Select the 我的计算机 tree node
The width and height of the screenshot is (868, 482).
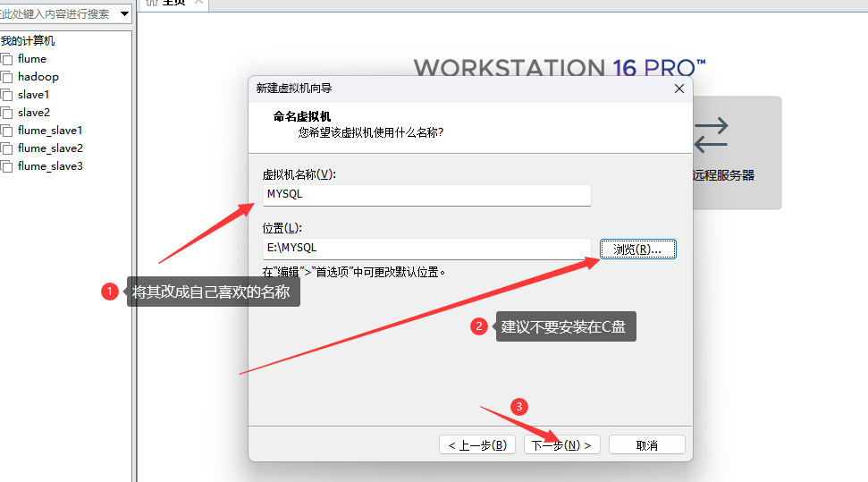(x=28, y=40)
